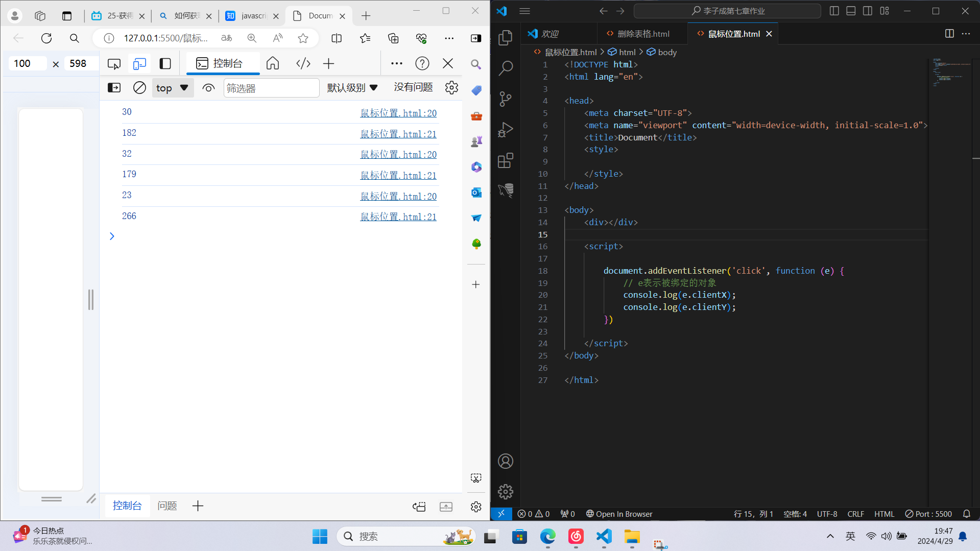Open File Explorer from taskbar
The width and height of the screenshot is (980, 551).
pos(632,536)
